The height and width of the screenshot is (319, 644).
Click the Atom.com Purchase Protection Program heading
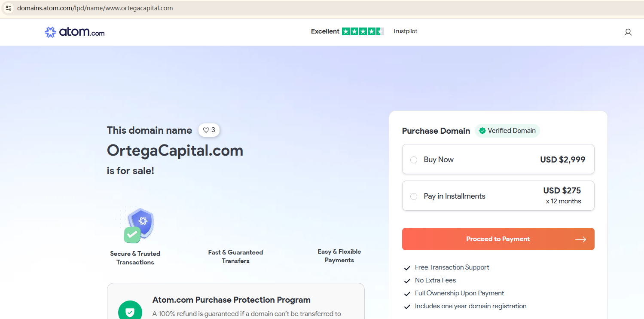coord(231,300)
